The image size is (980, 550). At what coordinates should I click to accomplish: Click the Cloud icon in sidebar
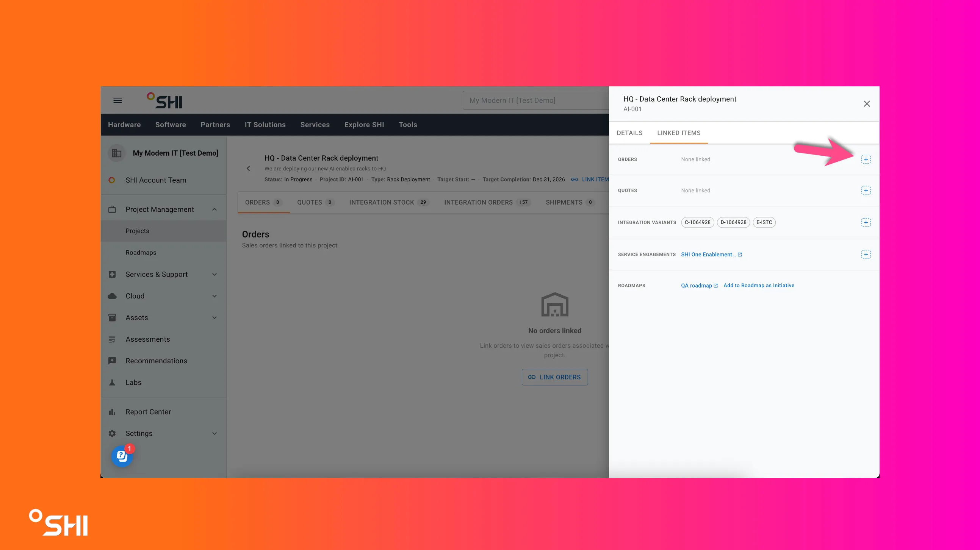[112, 296]
